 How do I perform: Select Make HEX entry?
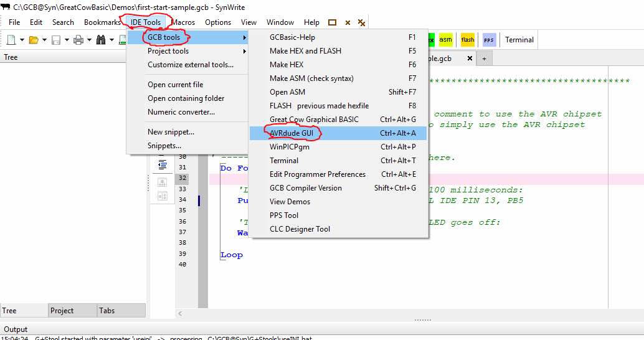[338, 65]
